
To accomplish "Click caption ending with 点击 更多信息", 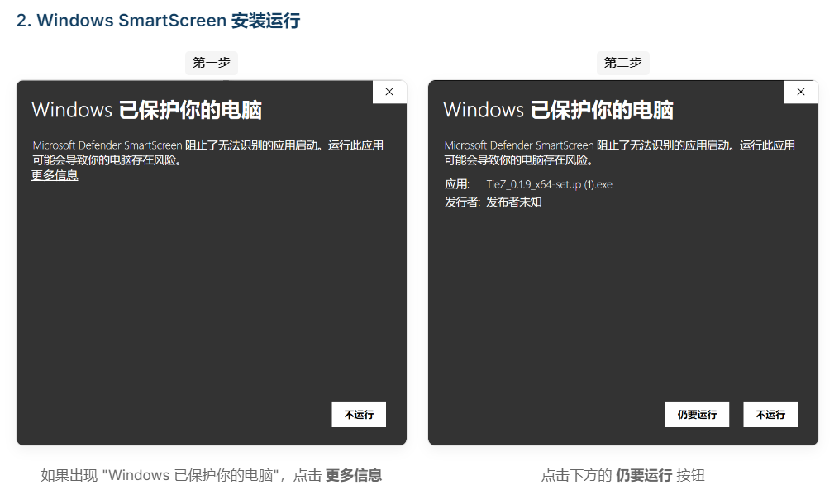I will click(212, 475).
